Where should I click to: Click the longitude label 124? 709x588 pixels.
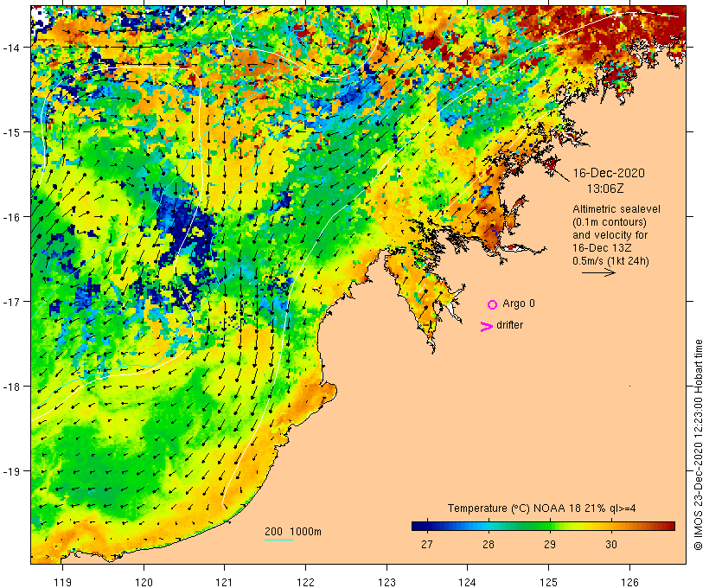468,582
